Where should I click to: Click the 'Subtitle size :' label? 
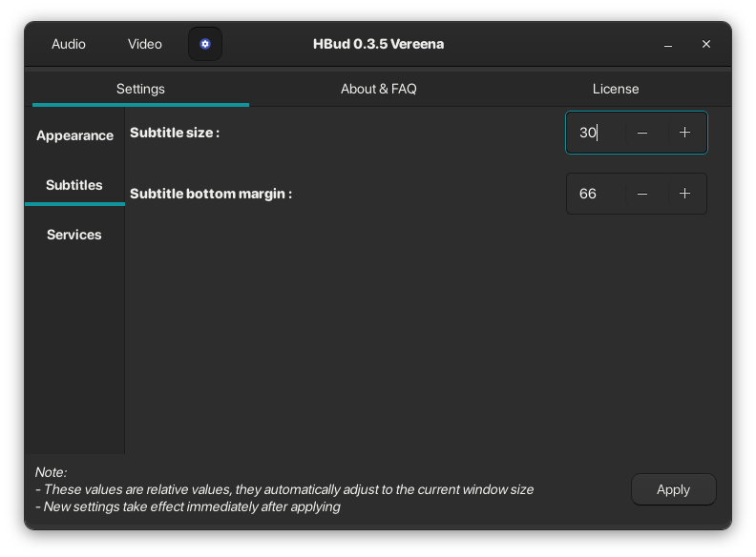(175, 133)
